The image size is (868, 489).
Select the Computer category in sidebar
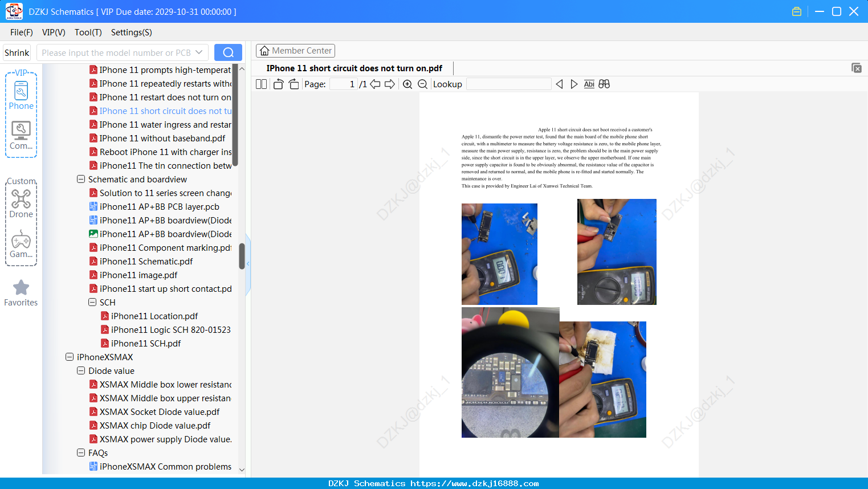[x=21, y=136]
